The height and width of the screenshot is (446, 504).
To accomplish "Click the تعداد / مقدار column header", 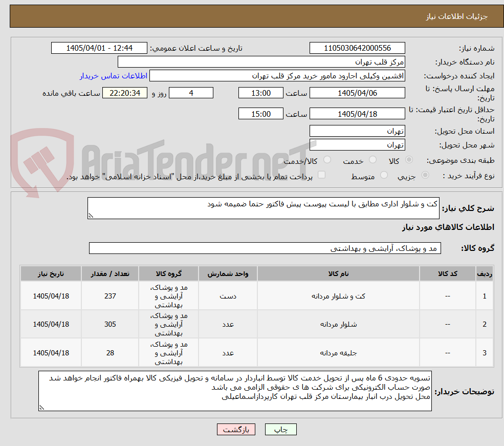I will [110, 273].
